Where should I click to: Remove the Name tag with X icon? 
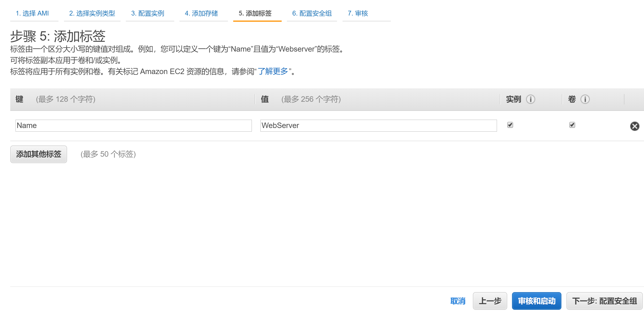point(634,126)
